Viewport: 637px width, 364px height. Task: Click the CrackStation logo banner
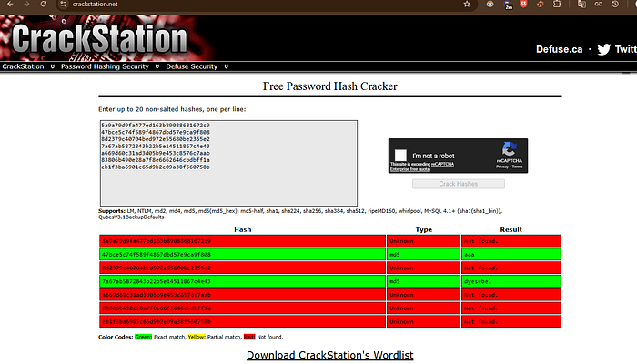pos(99,38)
